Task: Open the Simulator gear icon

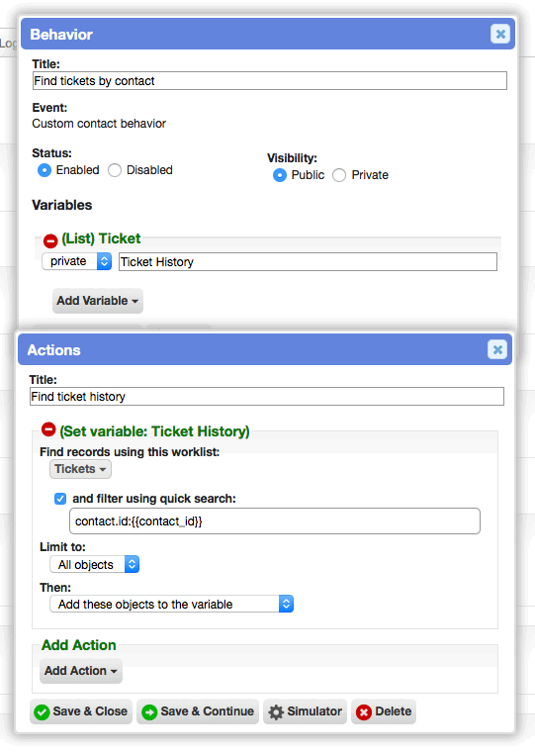Action: (276, 712)
